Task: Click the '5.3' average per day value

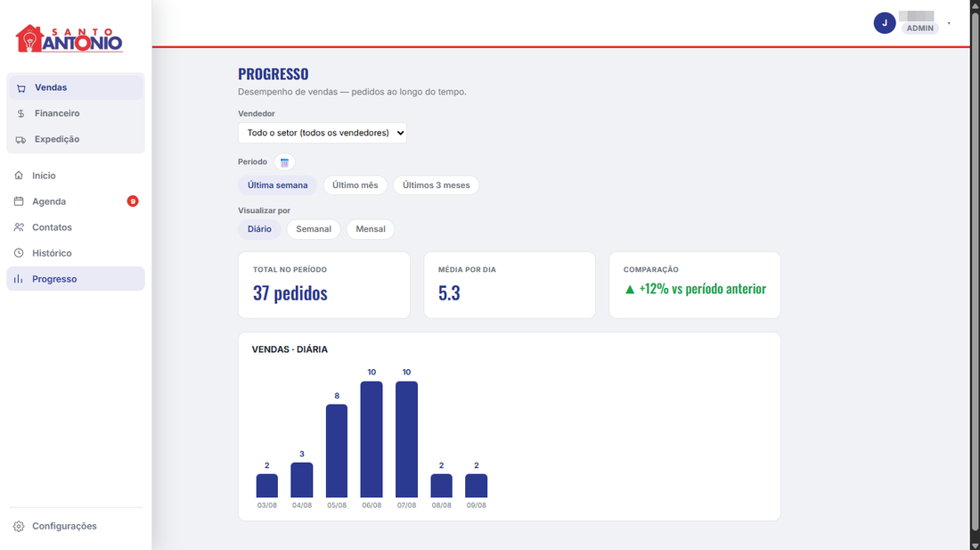Action: 449,293
